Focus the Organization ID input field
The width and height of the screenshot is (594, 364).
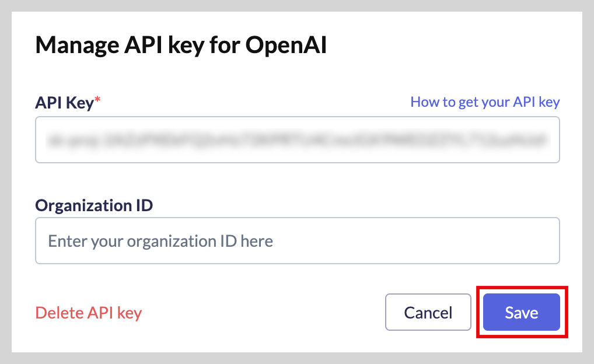[x=298, y=240]
